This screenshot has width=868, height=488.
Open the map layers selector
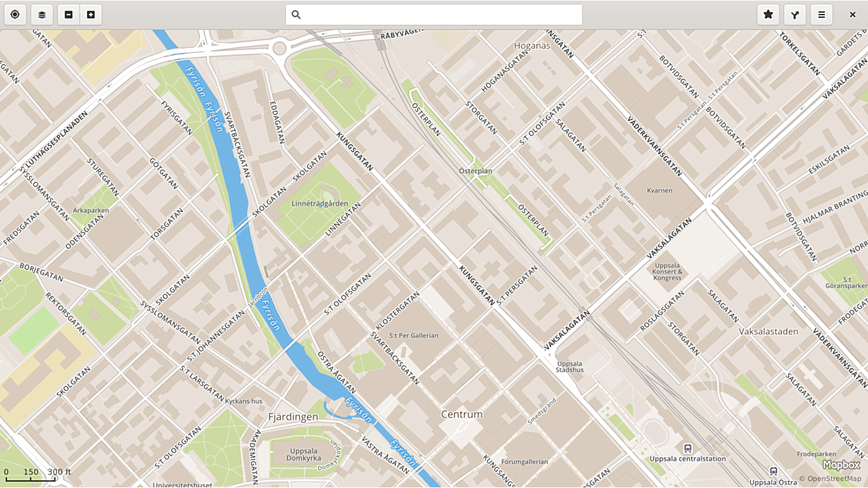tap(42, 15)
